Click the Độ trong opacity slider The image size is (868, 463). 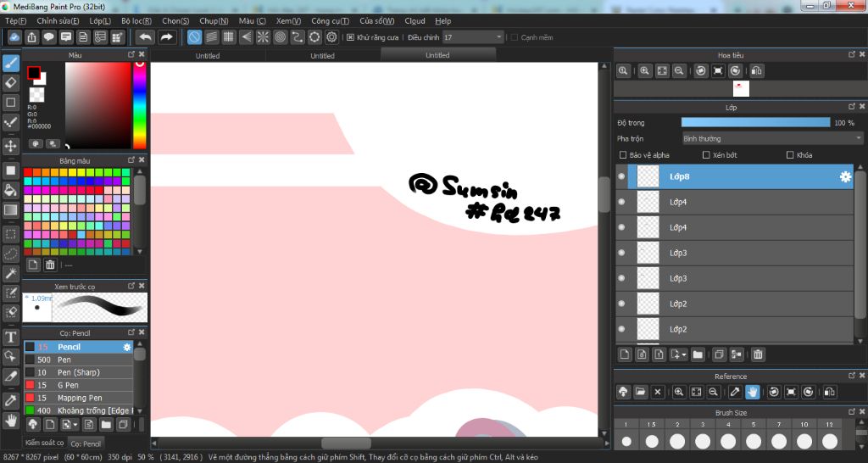coord(755,122)
